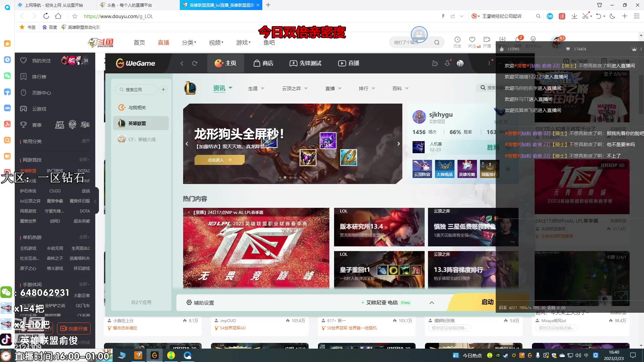This screenshot has height=362, width=644.
Task: Go to previous carousel banner slide
Action: (187, 144)
